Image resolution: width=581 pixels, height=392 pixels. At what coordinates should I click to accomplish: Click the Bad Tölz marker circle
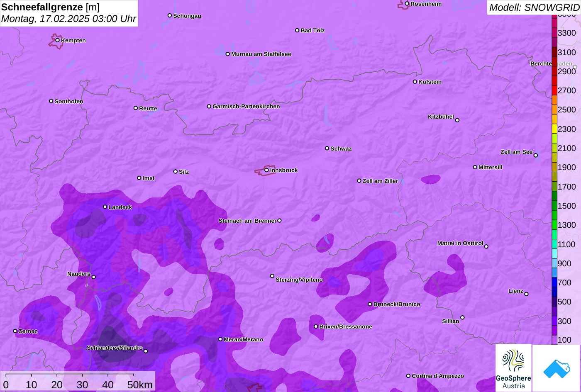(x=297, y=30)
